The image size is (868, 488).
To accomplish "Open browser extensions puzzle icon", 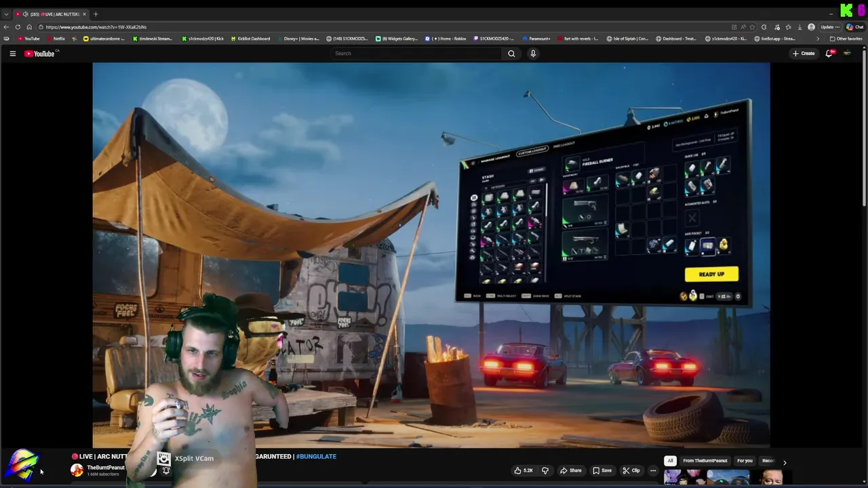I will point(764,27).
